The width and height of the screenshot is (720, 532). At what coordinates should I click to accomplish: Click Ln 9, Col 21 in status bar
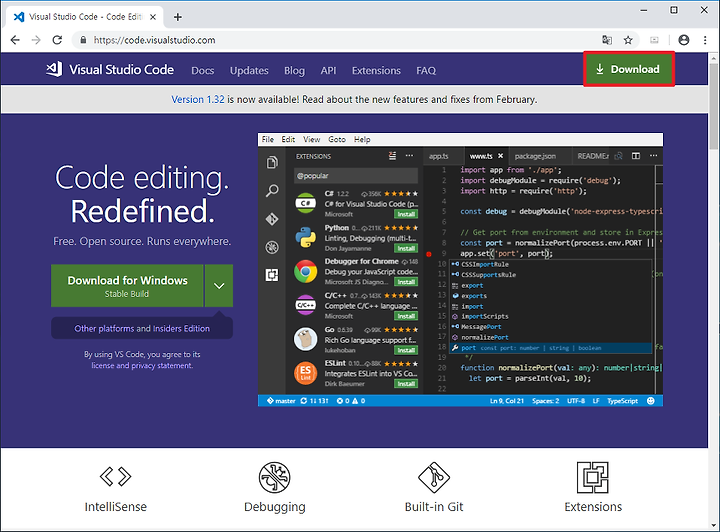(507, 401)
